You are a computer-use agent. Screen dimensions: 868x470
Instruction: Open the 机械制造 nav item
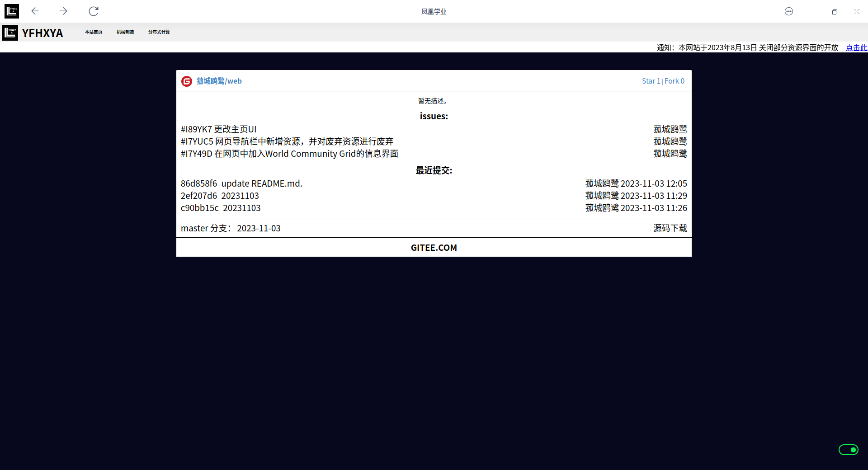click(x=125, y=32)
